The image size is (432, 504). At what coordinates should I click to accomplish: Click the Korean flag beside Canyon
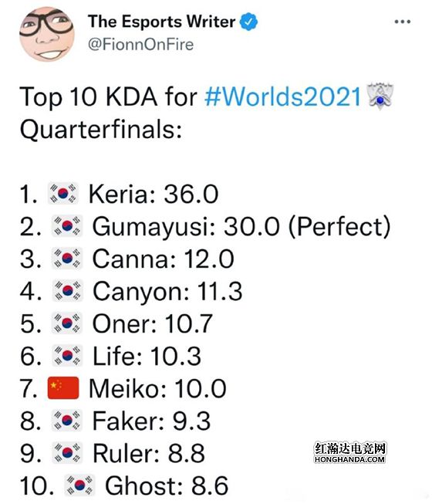pos(67,290)
